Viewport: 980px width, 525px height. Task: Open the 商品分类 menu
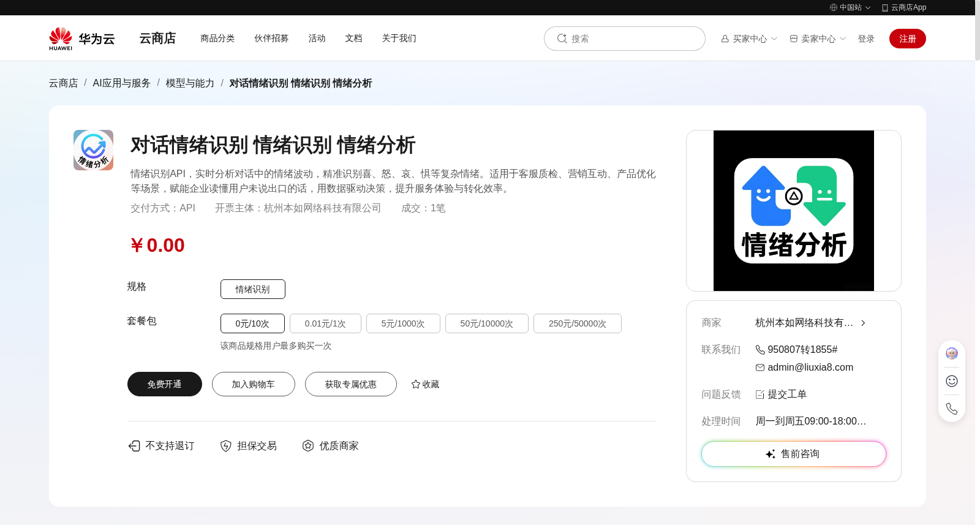217,38
